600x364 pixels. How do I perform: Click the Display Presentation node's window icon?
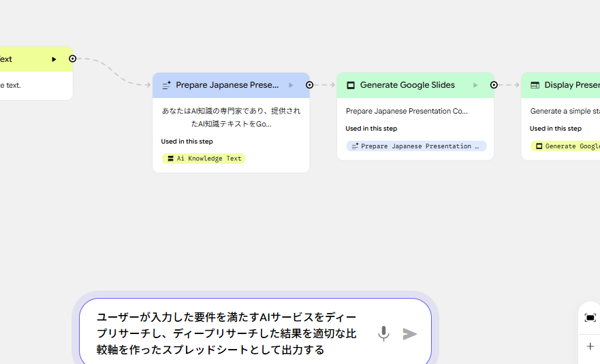point(535,86)
